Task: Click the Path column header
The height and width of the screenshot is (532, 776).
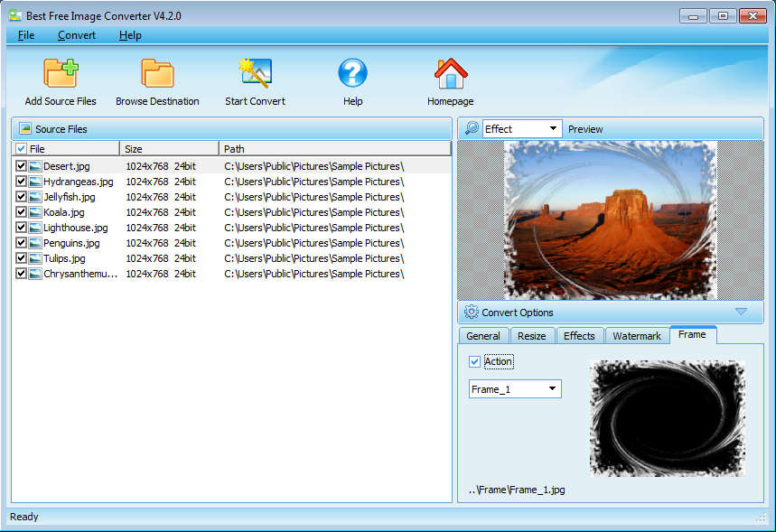Action: (334, 148)
